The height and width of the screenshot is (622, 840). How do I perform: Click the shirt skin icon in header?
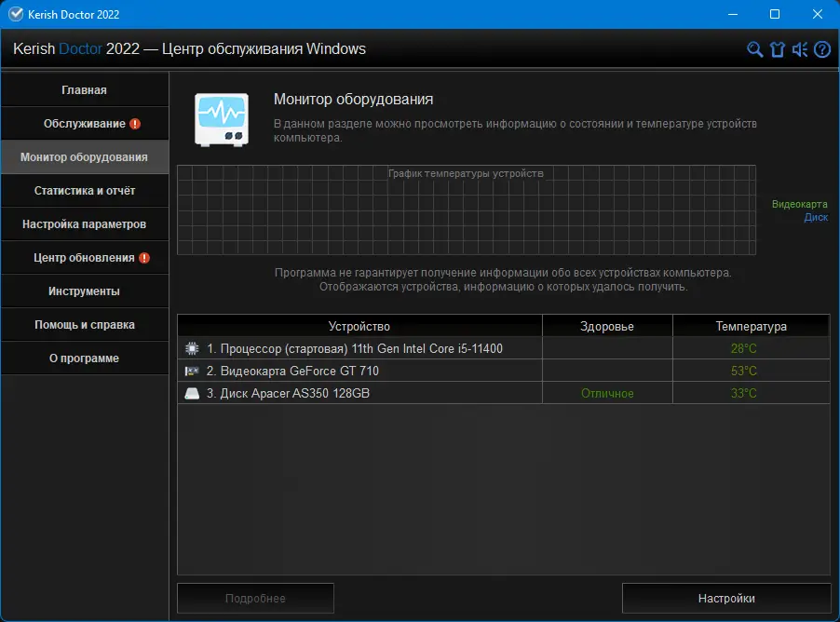point(778,49)
